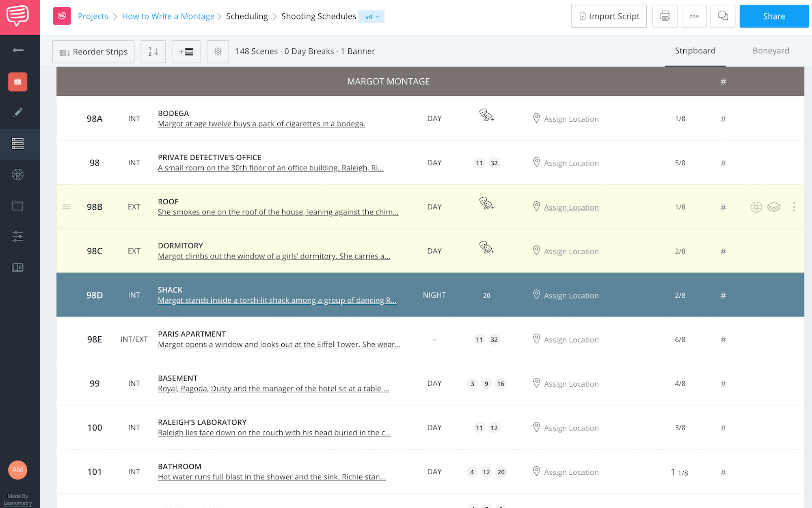Open the sort order icon button
This screenshot has height=508, width=812.
[153, 52]
